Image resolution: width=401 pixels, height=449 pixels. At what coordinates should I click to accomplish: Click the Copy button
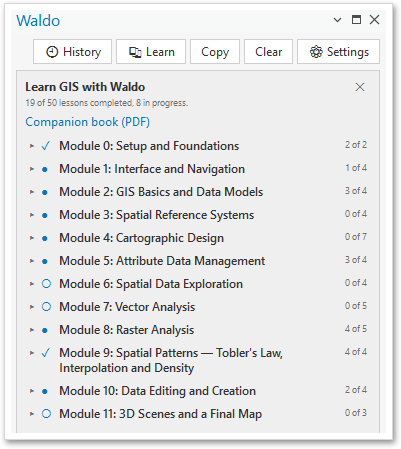click(x=215, y=52)
